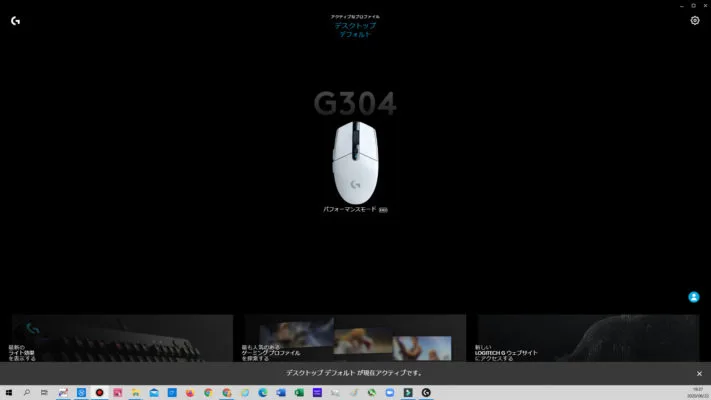
Task: Open the popular gaming profiles banner card
Action: (x=355, y=338)
